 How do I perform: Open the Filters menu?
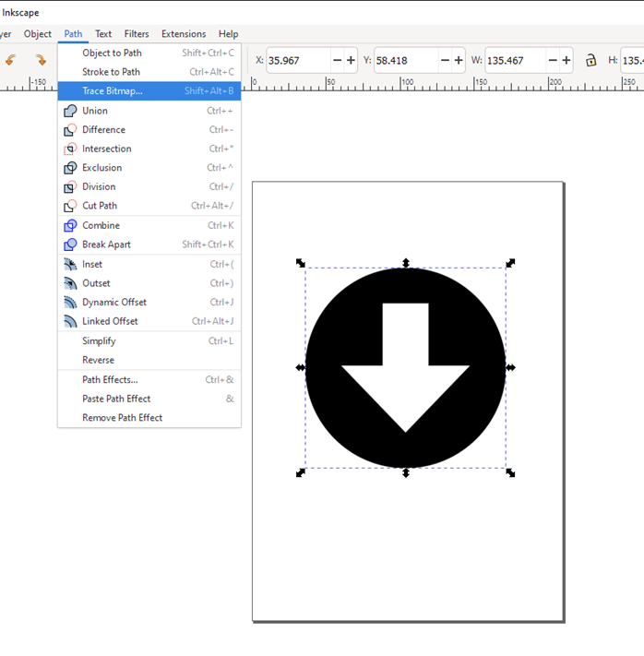137,34
